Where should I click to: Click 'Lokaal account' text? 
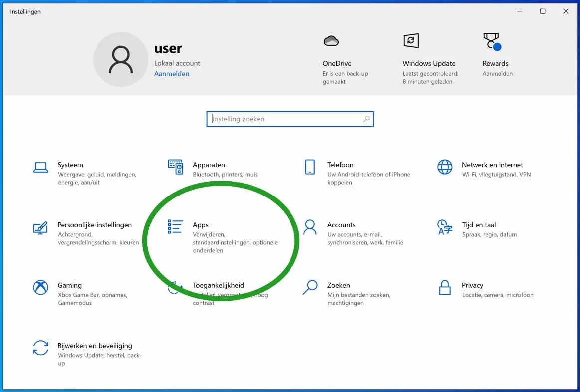[177, 63]
